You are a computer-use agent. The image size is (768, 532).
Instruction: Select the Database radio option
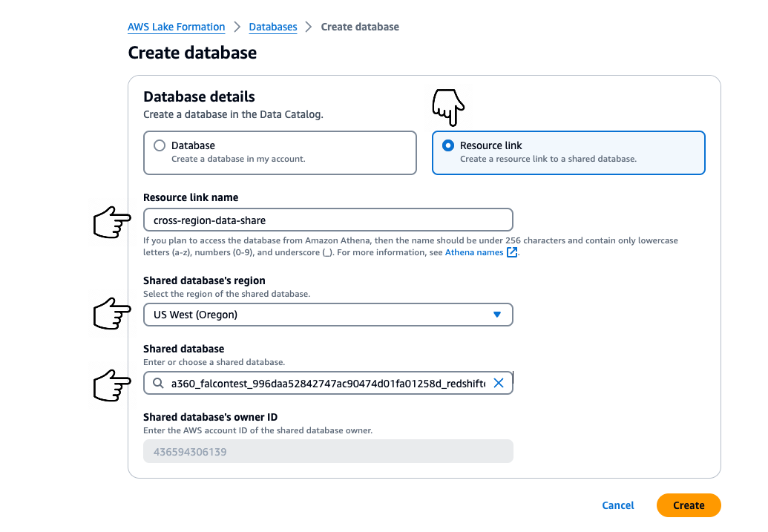click(x=159, y=146)
